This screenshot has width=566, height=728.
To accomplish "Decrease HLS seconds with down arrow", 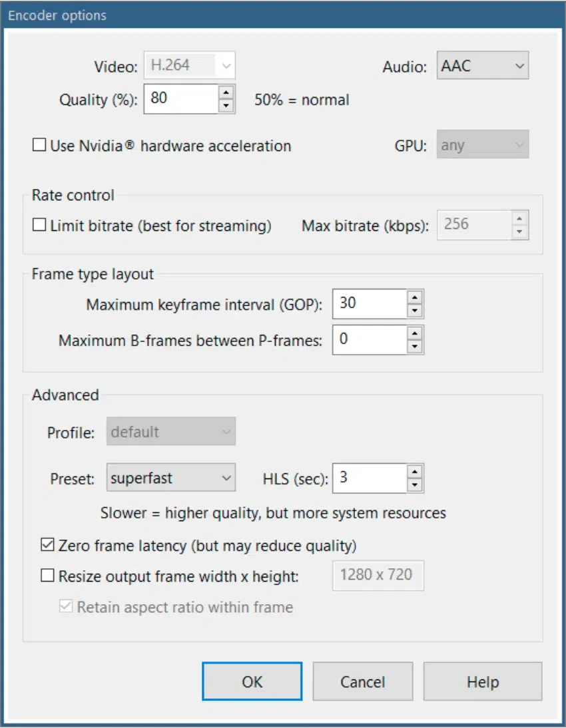I will pos(415,485).
